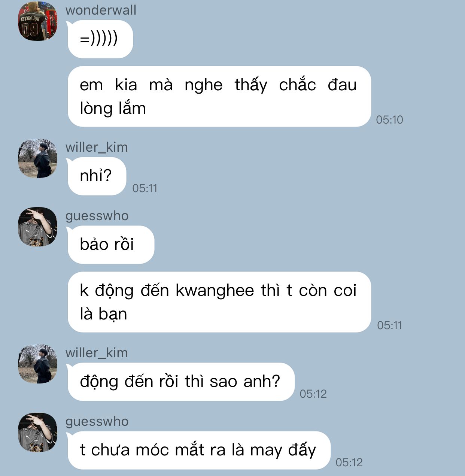The height and width of the screenshot is (476, 465).
Task: Tap the first willer_kim avatar
Action: [x=37, y=158]
